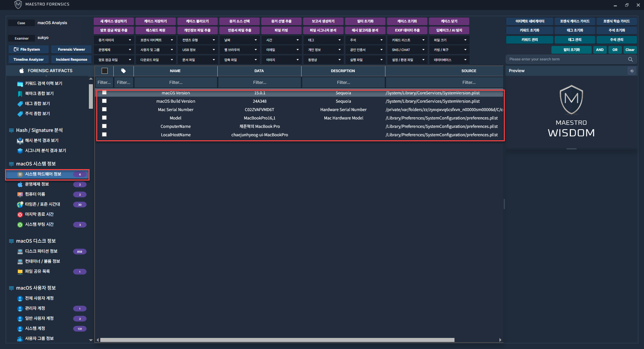
Task: Click the 시스템 부팅 시간 green power icon
Action: 20,225
